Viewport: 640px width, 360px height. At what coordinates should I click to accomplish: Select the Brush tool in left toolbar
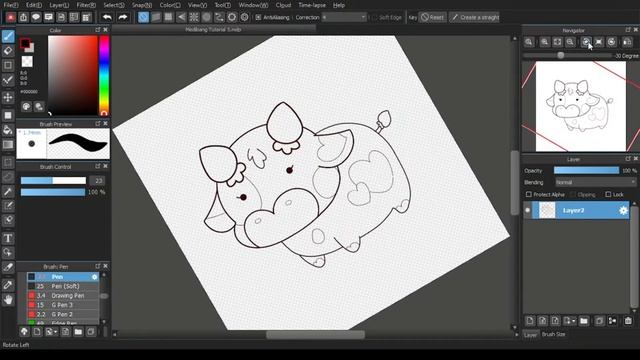coord(8,36)
